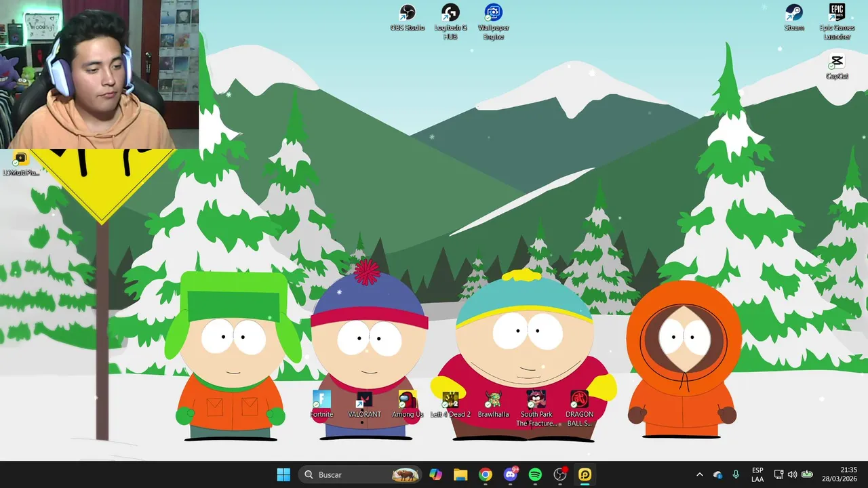Image resolution: width=868 pixels, height=488 pixels.
Task: Select the Left 4 Dead 2 icon
Action: click(450, 405)
